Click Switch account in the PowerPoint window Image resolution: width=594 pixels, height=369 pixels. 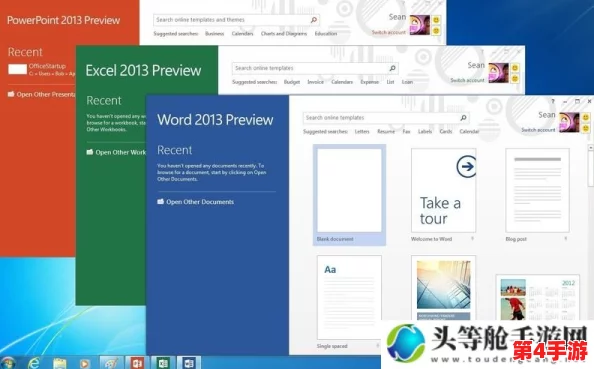[x=388, y=33]
